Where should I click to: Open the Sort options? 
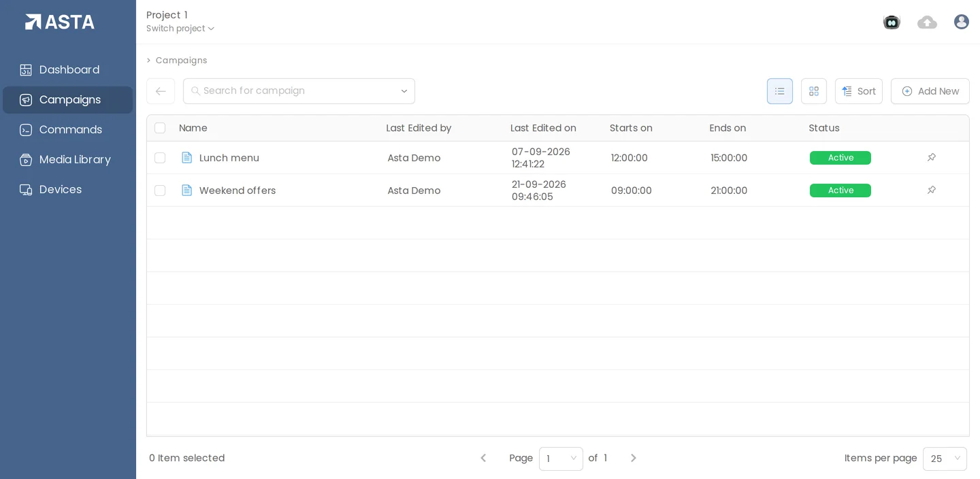[x=859, y=91]
